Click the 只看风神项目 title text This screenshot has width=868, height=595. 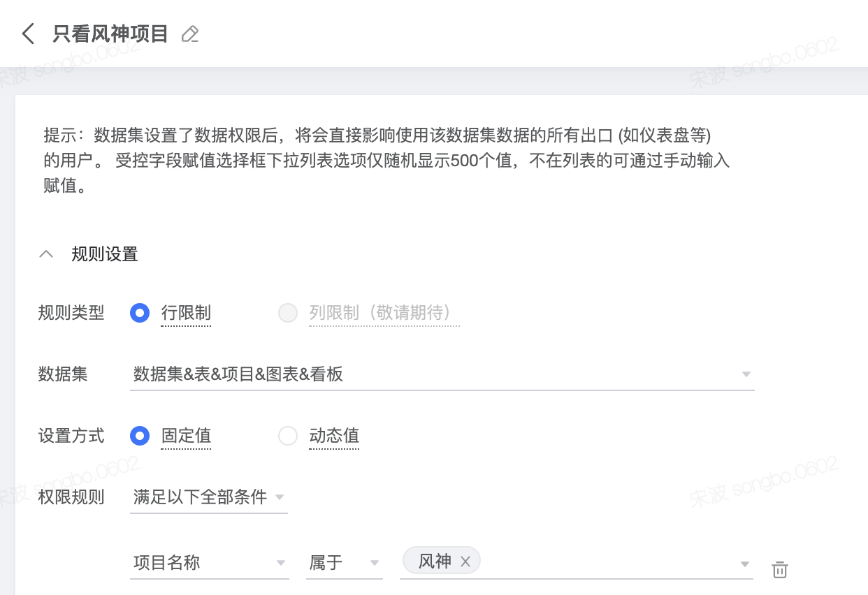tap(110, 34)
